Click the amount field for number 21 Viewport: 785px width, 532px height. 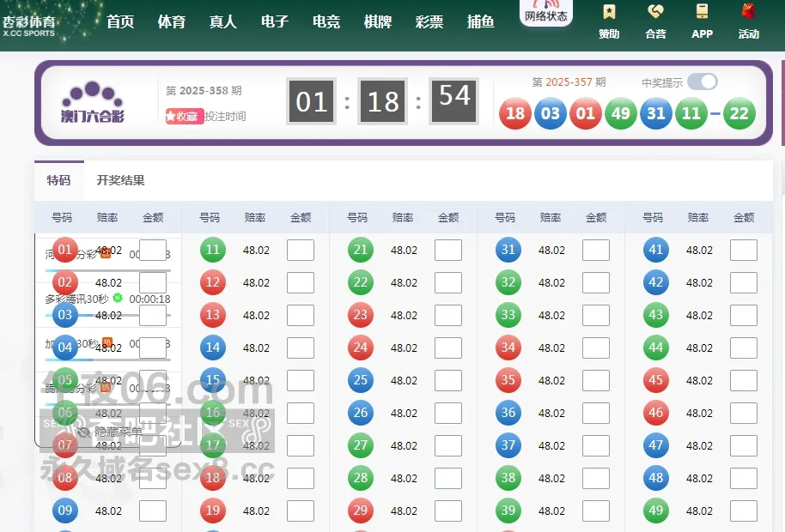[448, 250]
